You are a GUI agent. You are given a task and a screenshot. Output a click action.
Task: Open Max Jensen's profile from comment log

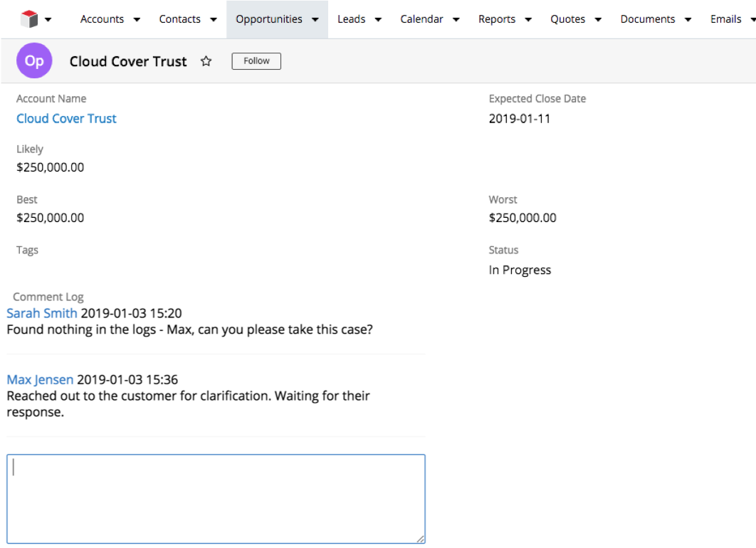(40, 379)
